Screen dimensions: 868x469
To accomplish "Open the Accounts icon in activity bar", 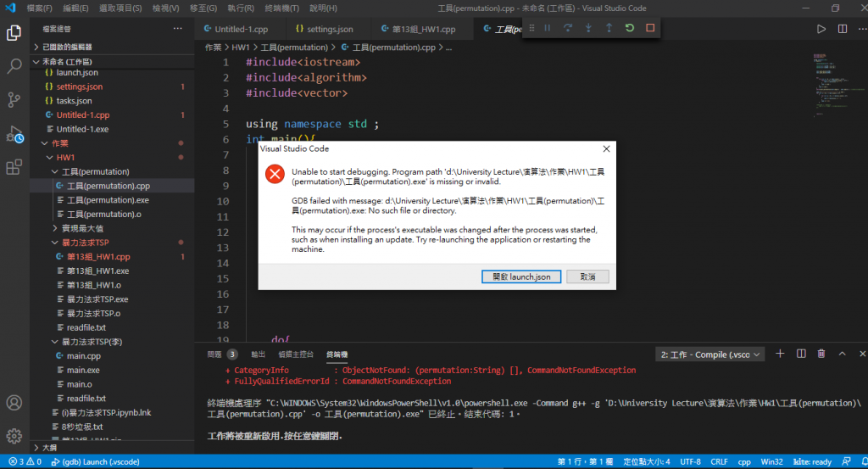I will [14, 403].
